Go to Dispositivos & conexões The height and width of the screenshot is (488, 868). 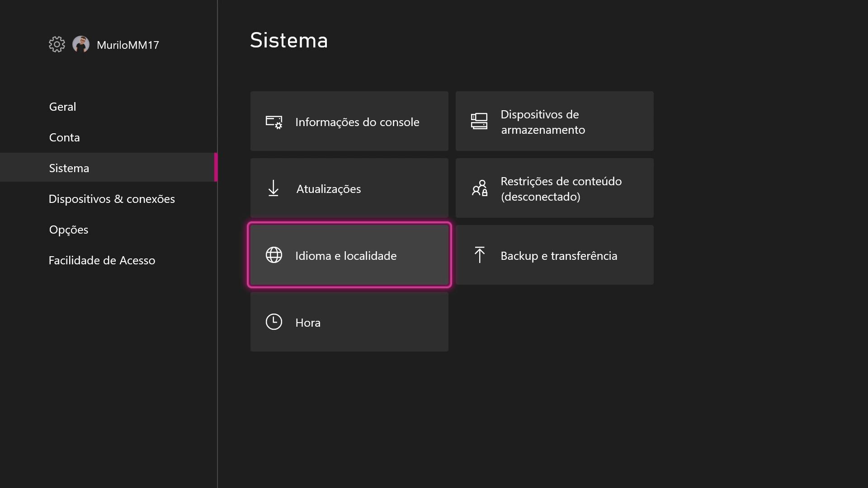point(112,199)
